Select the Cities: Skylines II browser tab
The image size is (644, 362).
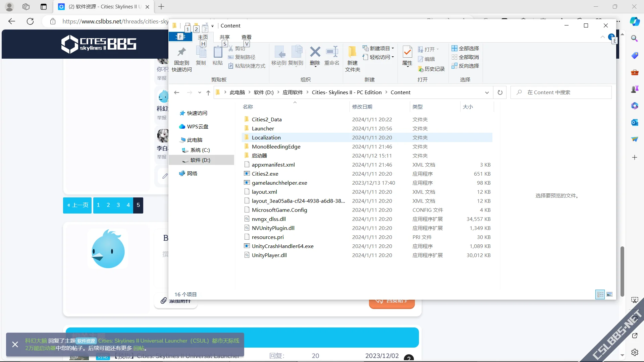(104, 7)
